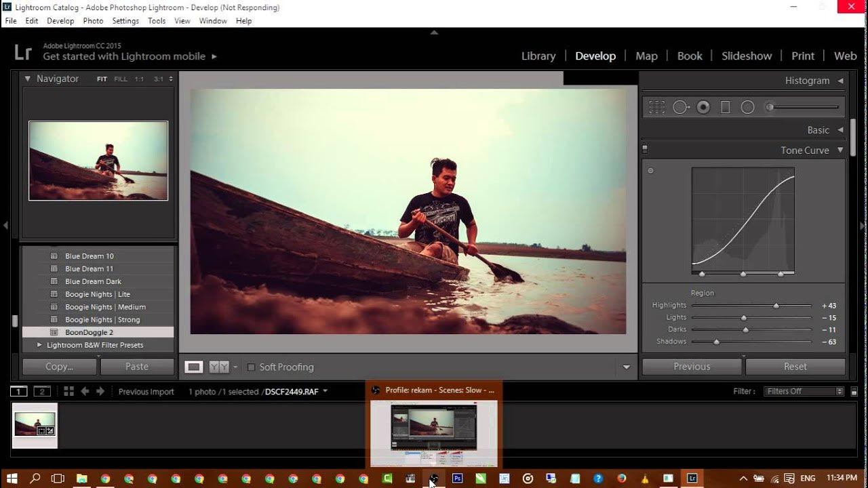Switch to Map module
Image resolution: width=868 pixels, height=488 pixels.
[646, 56]
